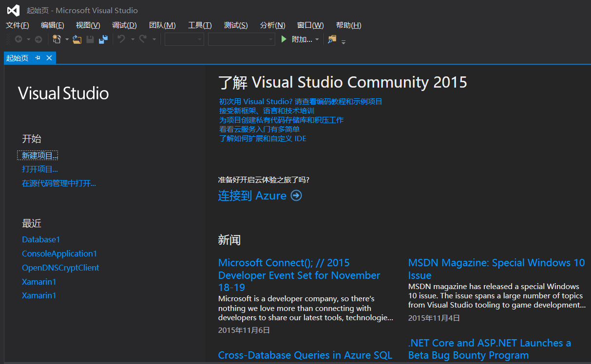591x364 pixels.
Task: Click link 看看云服务入门有多简单
Action: coord(259,129)
